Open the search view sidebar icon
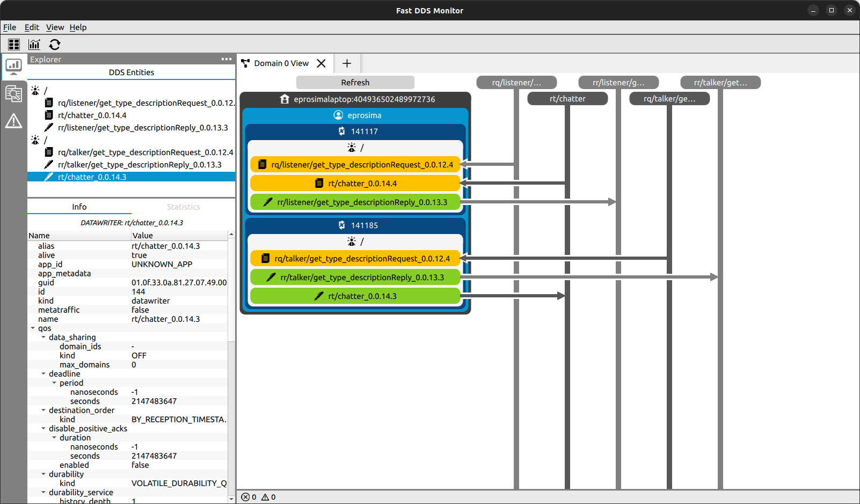The width and height of the screenshot is (860, 504). pos(13,94)
